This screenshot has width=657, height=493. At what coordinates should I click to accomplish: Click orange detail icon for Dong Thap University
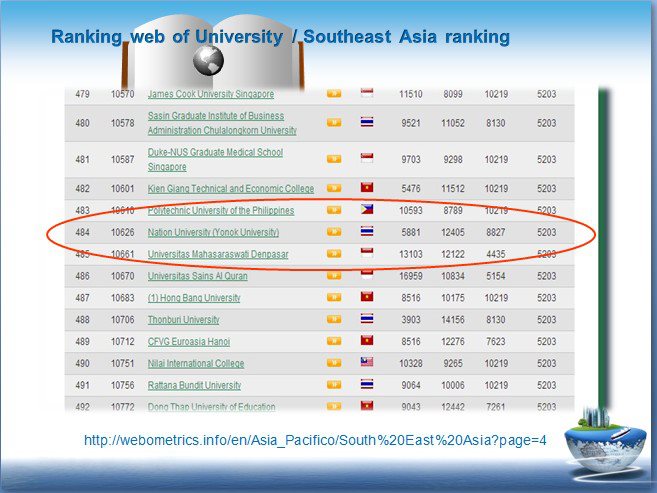point(334,406)
